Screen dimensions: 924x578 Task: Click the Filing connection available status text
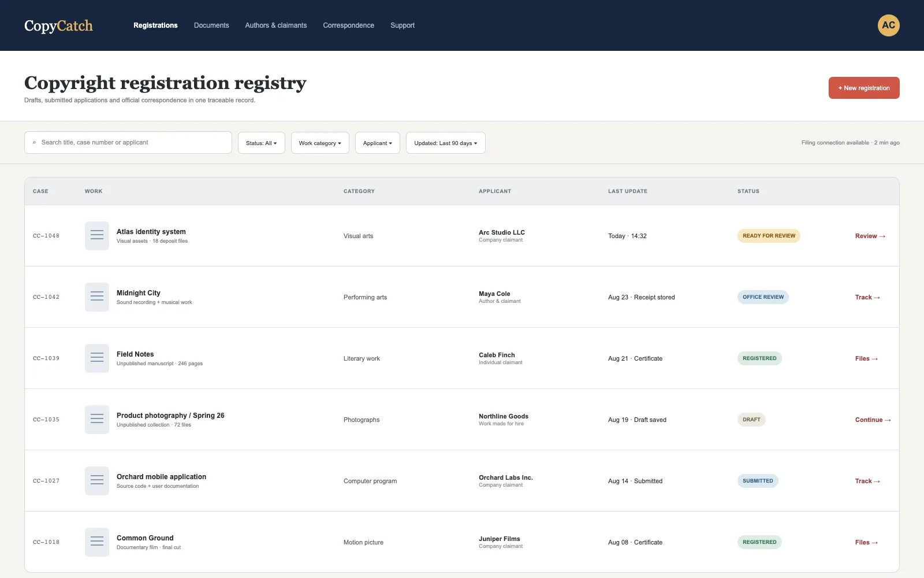click(851, 143)
